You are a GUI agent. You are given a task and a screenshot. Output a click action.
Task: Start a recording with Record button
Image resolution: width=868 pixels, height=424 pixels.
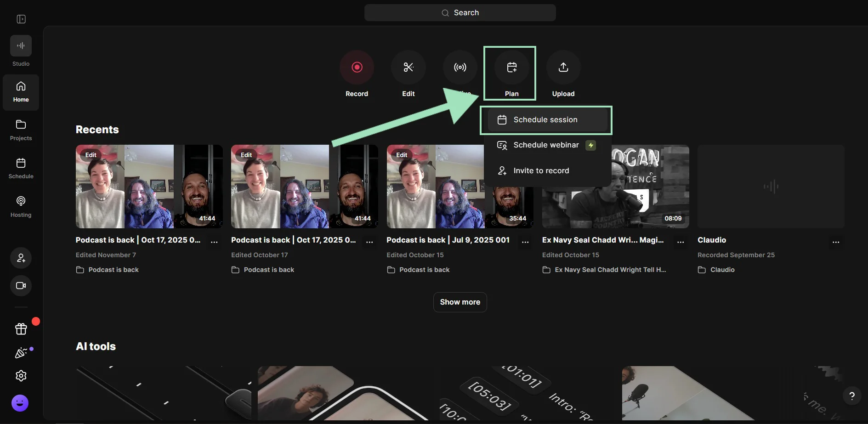(357, 68)
